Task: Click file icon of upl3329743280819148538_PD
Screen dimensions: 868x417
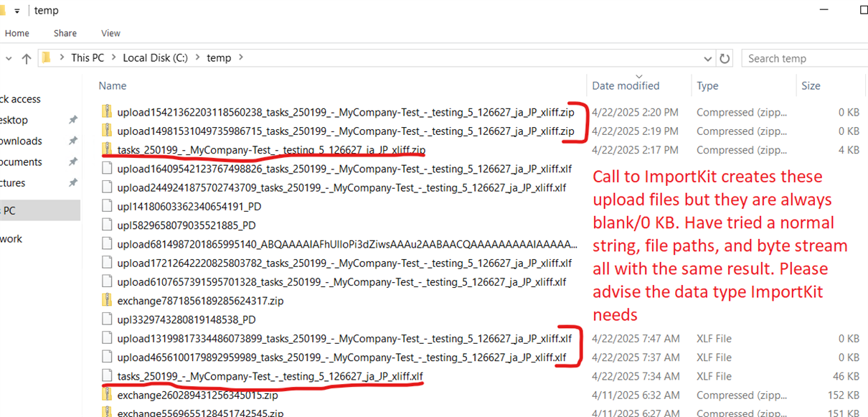Action: [107, 319]
